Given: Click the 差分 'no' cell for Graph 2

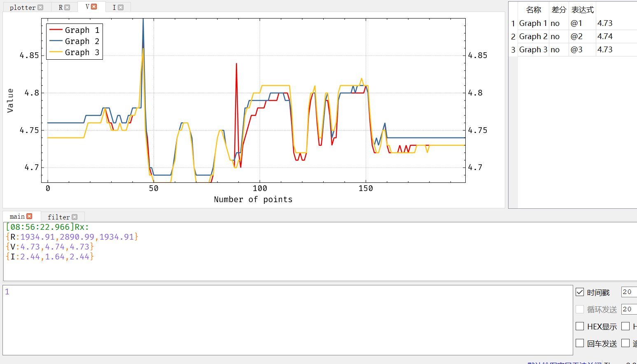Looking at the screenshot, I should [x=559, y=36].
